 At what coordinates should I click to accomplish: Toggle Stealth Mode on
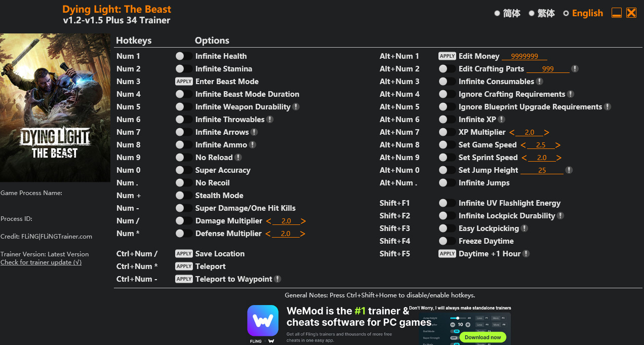click(184, 196)
